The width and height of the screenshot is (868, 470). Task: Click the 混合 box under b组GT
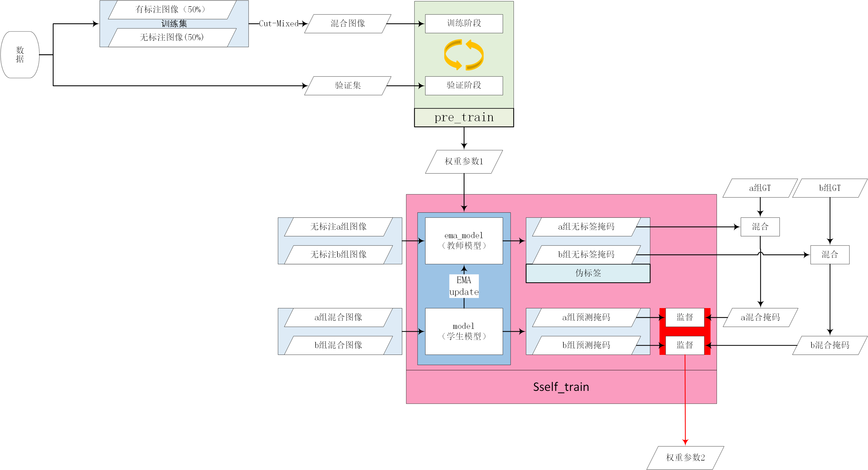click(830, 254)
